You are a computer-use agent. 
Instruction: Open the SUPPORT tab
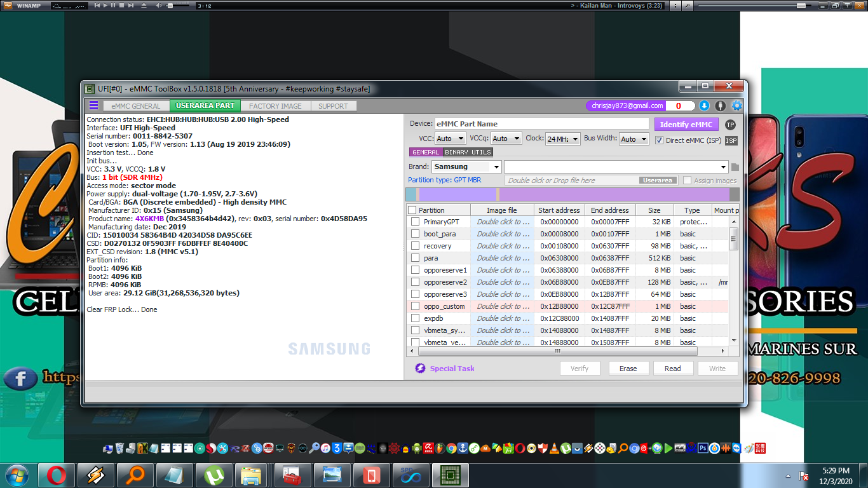pos(333,106)
